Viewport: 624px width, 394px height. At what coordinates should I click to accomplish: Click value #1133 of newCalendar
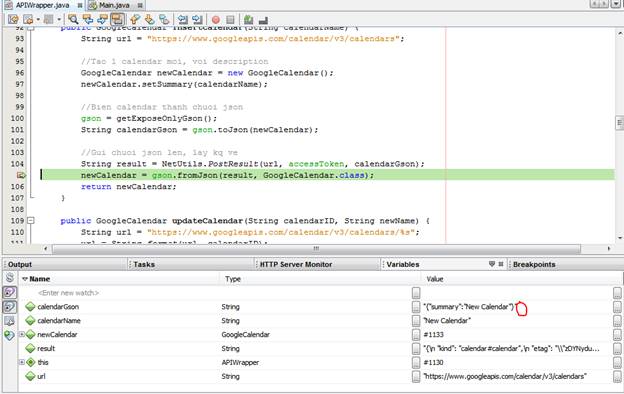click(x=433, y=335)
